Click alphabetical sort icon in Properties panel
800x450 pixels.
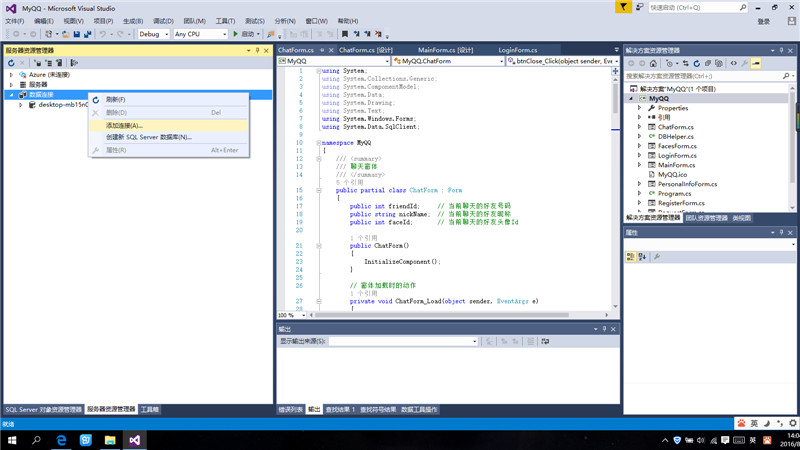[642, 257]
